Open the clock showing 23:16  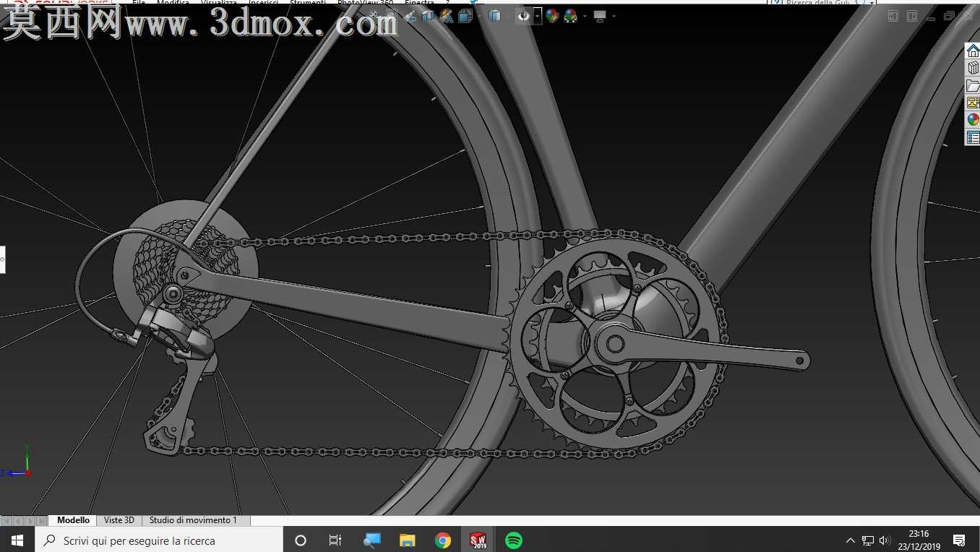tap(919, 540)
